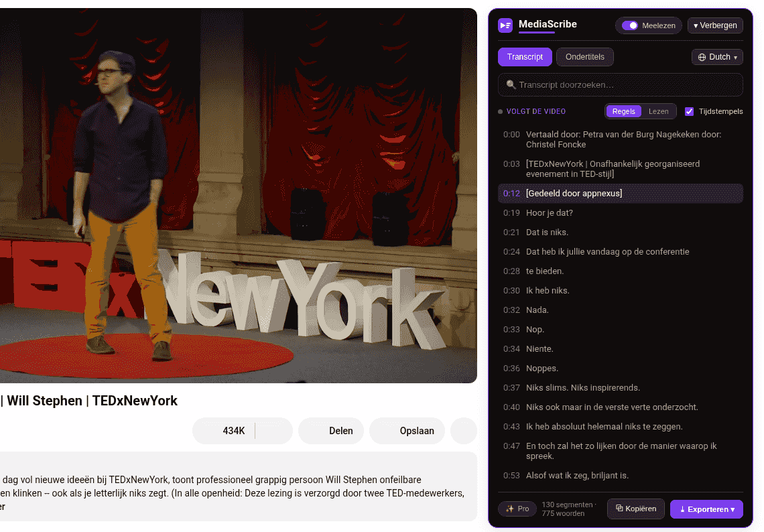
Task: Switch to the Ondertitels tab
Action: tap(584, 57)
